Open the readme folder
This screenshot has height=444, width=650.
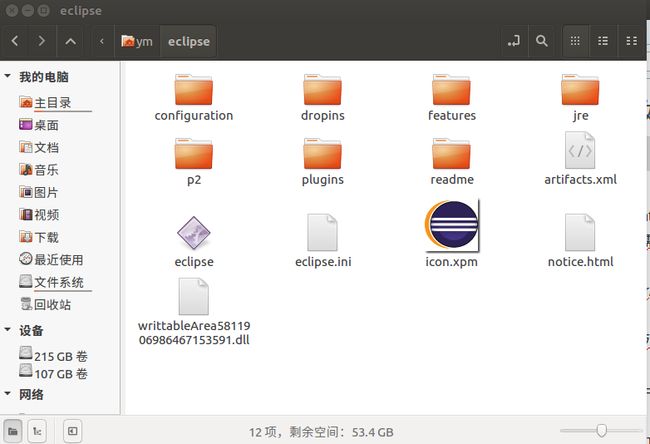(x=451, y=154)
